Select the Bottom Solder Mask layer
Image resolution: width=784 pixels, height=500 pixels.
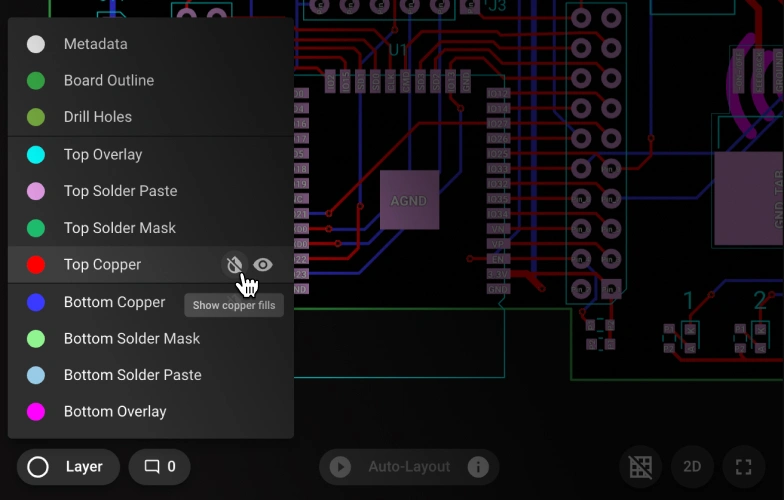click(x=131, y=339)
